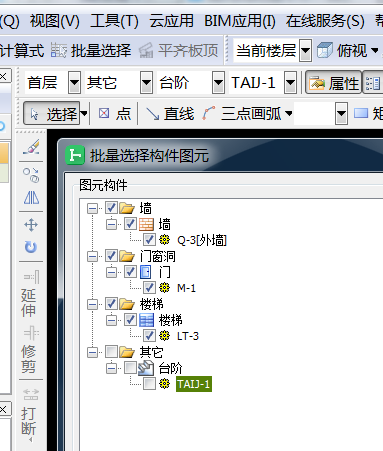Click the gear icon beside M-1

click(x=164, y=287)
